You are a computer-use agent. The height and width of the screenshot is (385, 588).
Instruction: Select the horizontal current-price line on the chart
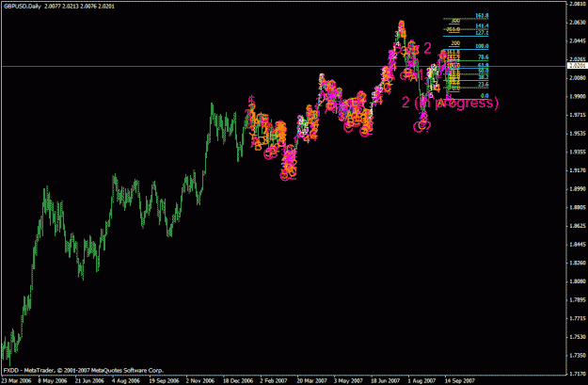click(283, 67)
